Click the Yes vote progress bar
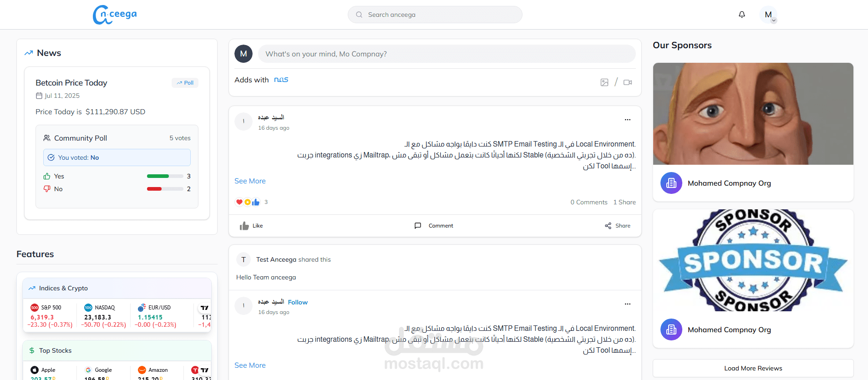The image size is (868, 380). (165, 176)
